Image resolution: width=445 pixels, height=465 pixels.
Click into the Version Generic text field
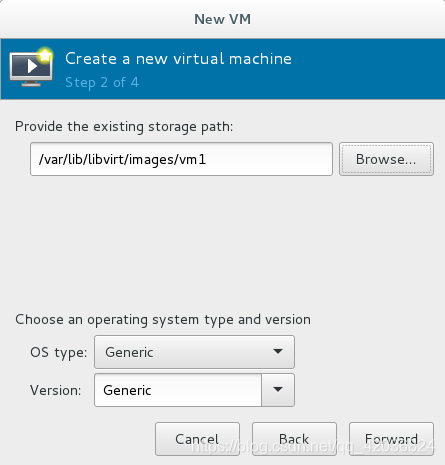coord(178,390)
